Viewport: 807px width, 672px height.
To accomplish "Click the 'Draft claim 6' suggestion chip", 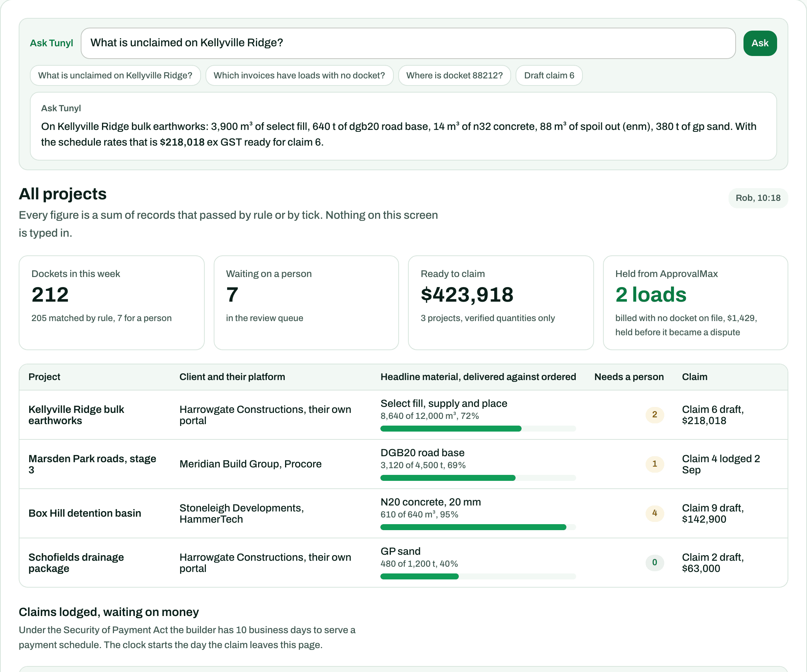I will coord(549,75).
